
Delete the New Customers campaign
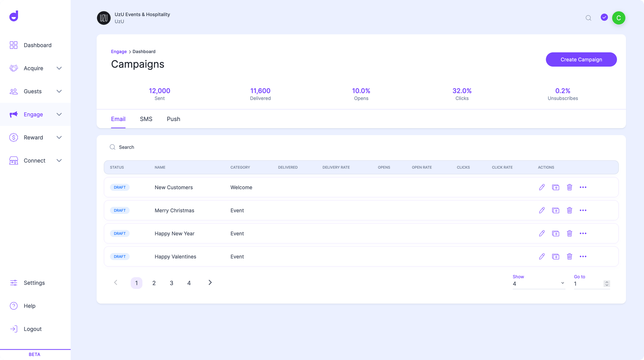(x=569, y=187)
